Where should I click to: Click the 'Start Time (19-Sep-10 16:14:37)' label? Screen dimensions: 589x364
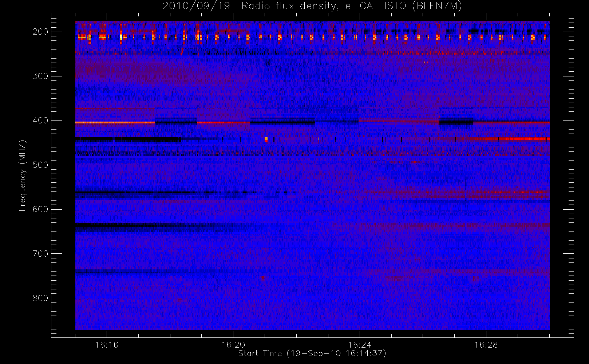pyautogui.click(x=312, y=353)
